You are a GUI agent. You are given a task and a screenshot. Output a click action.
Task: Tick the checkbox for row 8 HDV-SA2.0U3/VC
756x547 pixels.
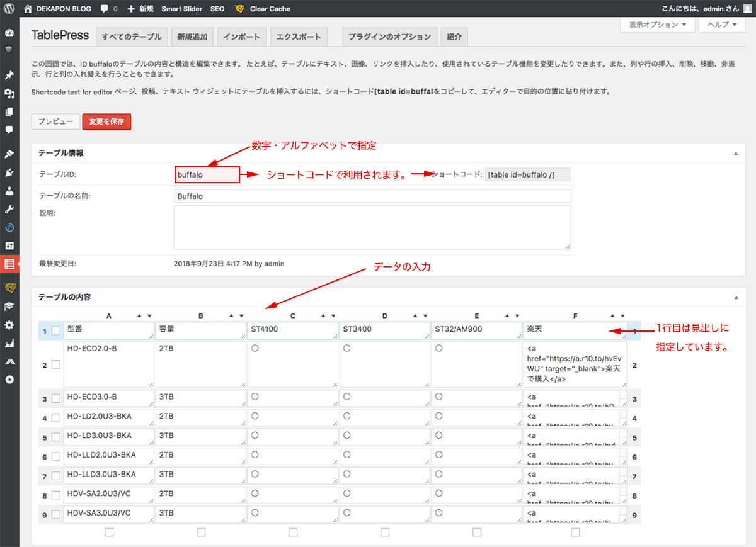pyautogui.click(x=55, y=495)
